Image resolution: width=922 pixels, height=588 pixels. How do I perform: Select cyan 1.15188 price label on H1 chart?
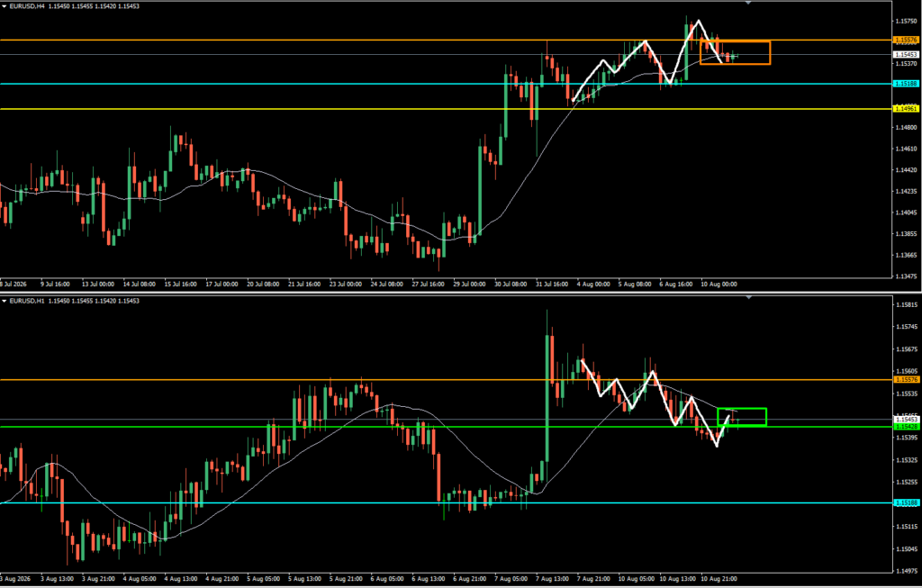click(x=906, y=502)
